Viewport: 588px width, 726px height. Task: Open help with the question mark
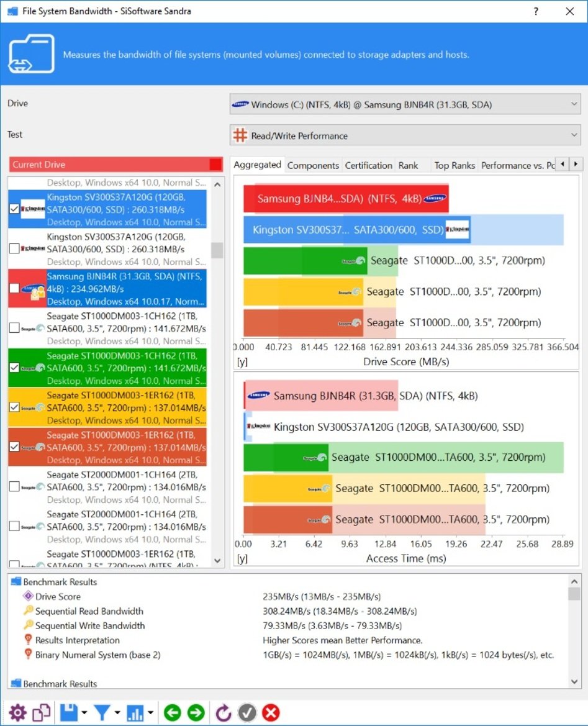click(x=536, y=11)
